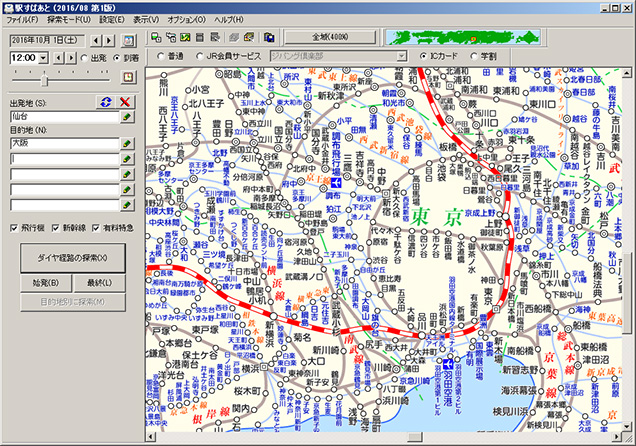Click the 始発(B) first train button
The width and height of the screenshot is (636, 446).
46,283
